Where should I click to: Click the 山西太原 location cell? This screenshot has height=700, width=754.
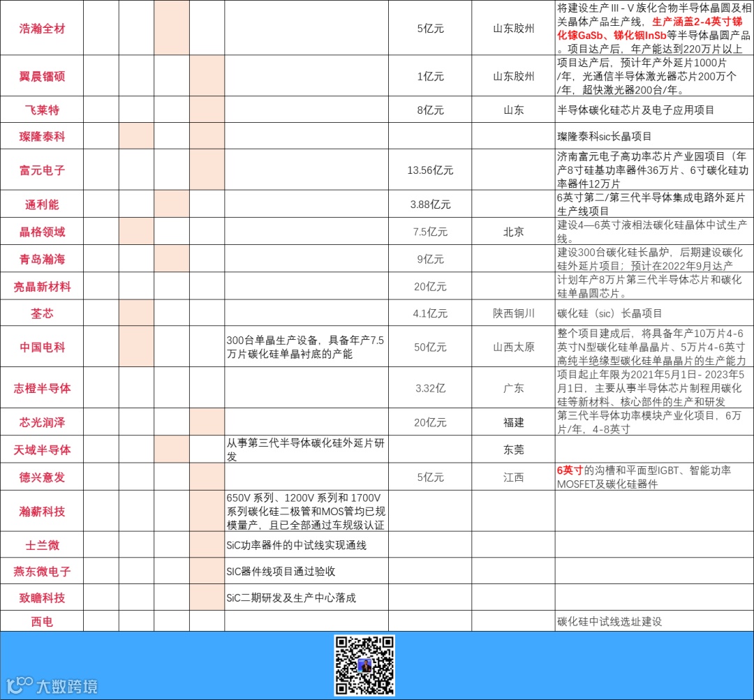point(513,347)
